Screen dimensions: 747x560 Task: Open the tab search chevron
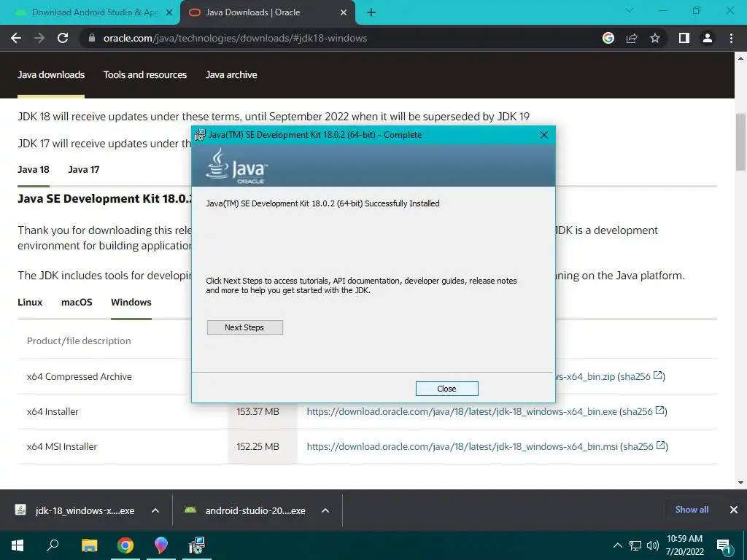click(x=630, y=10)
